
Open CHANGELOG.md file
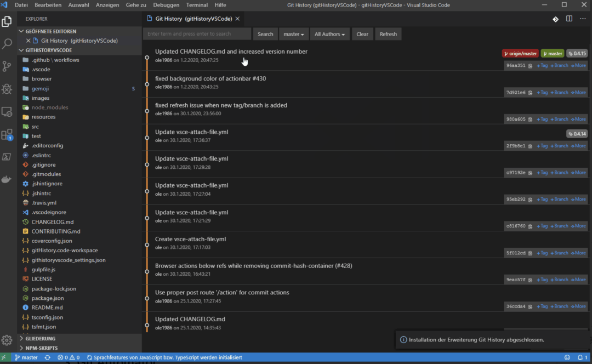pyautogui.click(x=53, y=222)
